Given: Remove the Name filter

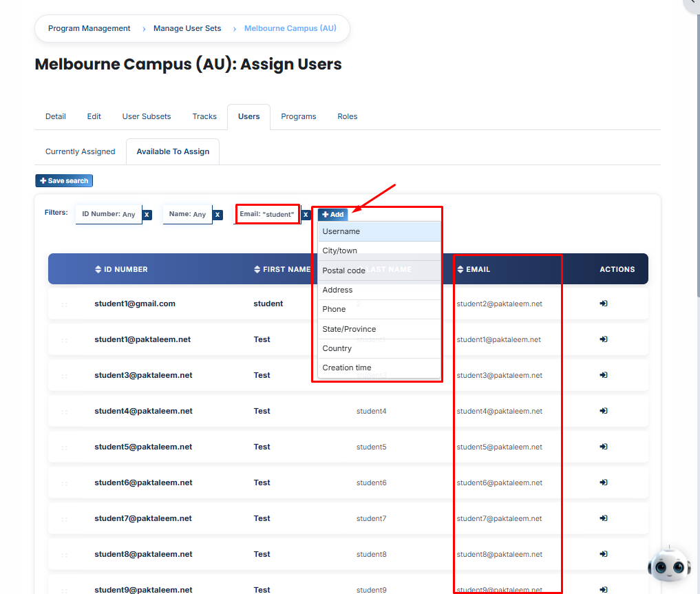Looking at the screenshot, I should click(218, 215).
